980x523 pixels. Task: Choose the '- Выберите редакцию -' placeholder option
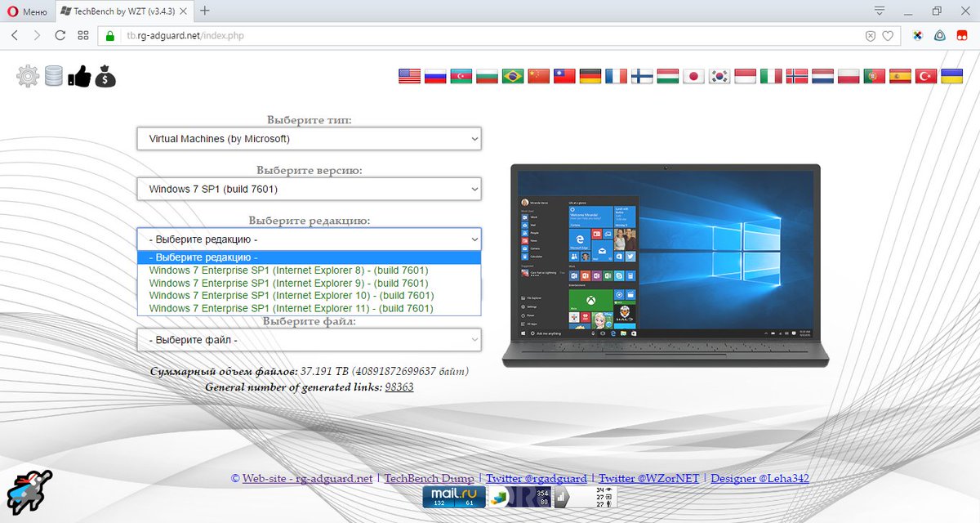coord(310,257)
